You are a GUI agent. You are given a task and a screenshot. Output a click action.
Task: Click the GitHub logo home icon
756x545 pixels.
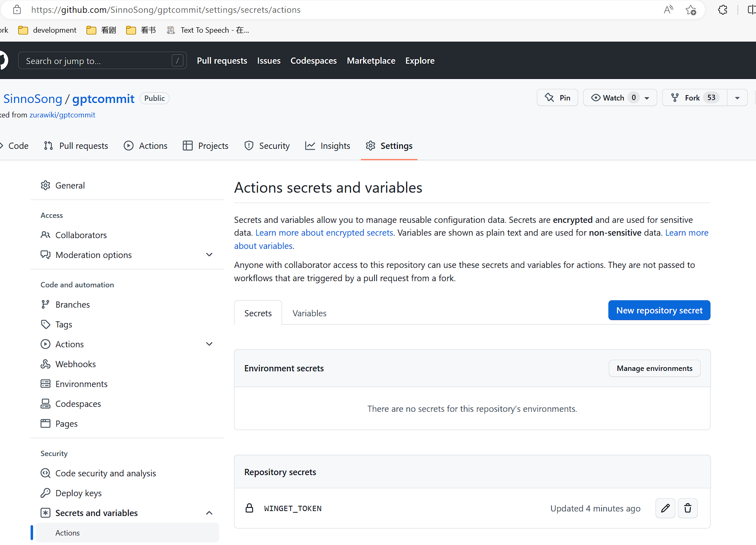tap(3, 61)
